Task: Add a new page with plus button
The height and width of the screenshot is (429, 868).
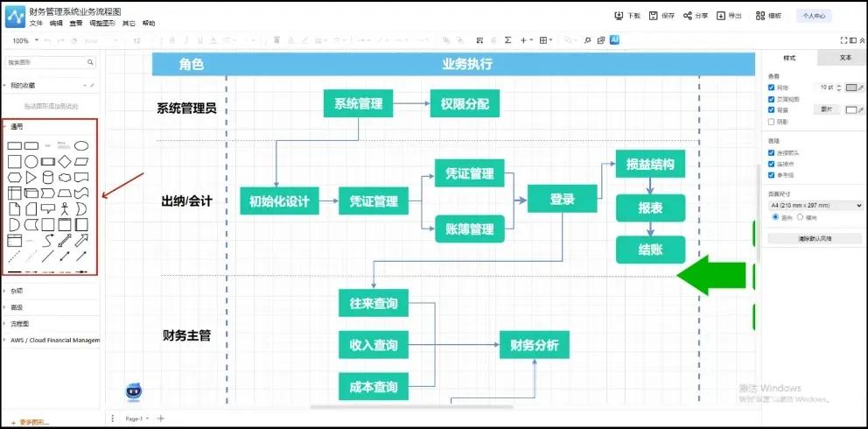Action: pyautogui.click(x=160, y=418)
